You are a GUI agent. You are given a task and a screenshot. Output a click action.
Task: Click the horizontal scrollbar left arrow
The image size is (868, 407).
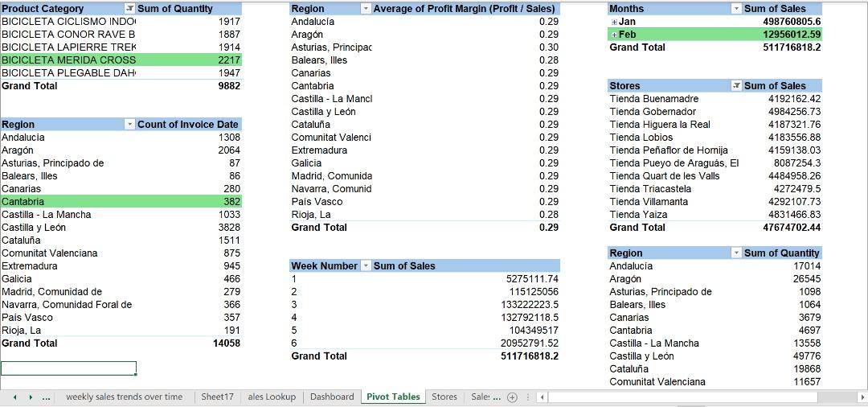tap(542, 397)
